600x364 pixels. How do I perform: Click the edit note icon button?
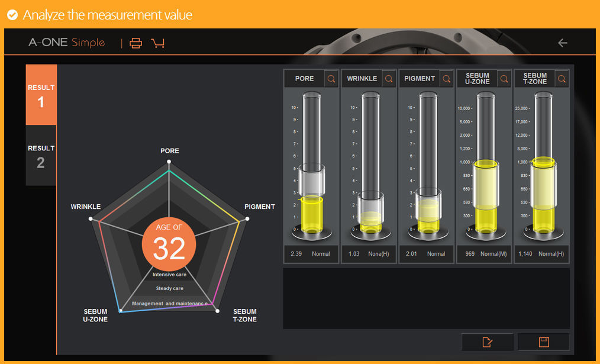point(488,342)
